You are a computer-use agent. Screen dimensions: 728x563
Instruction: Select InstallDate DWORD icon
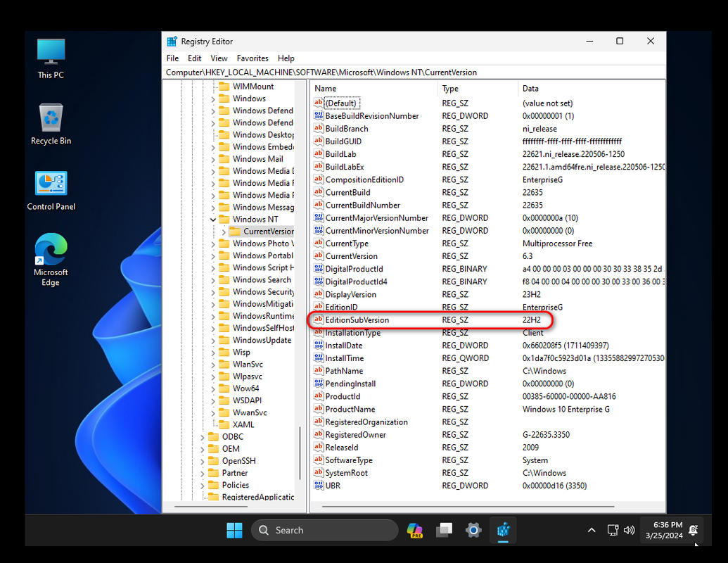coord(319,345)
